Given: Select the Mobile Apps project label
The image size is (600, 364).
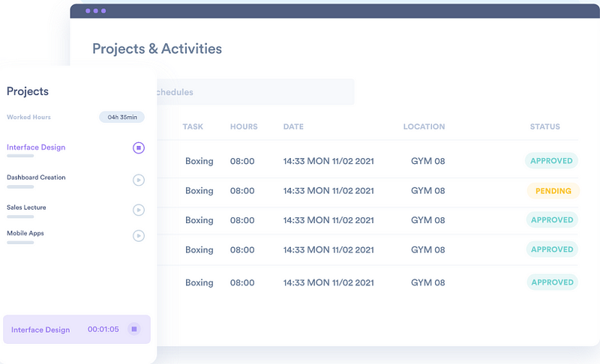Looking at the screenshot, I should [25, 233].
